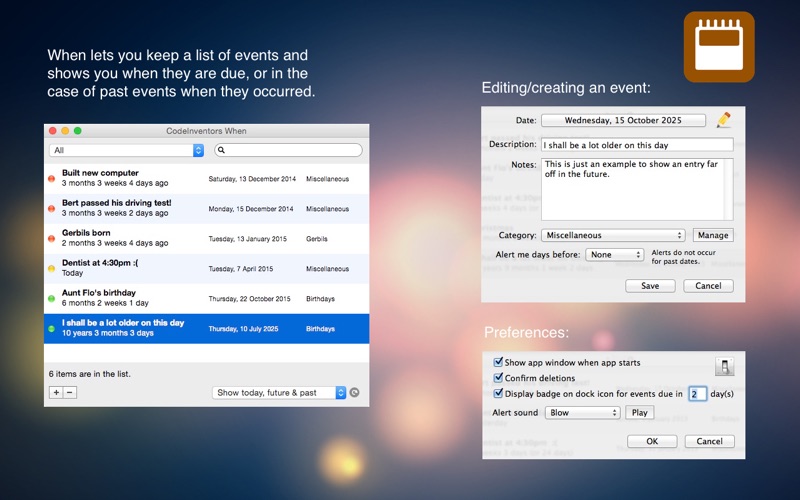
Task: Click the Description text field
Action: [637, 145]
